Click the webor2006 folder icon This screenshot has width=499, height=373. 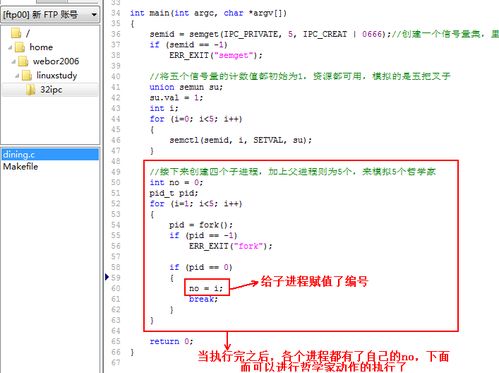(x=23, y=61)
